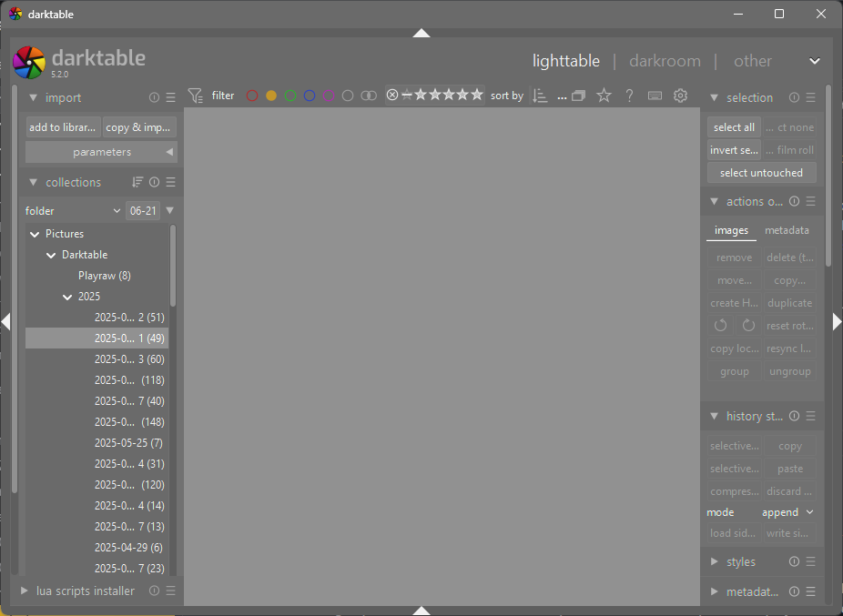Toggle image grouping icon in toolbar
The height and width of the screenshot is (616, 843).
pyautogui.click(x=578, y=96)
